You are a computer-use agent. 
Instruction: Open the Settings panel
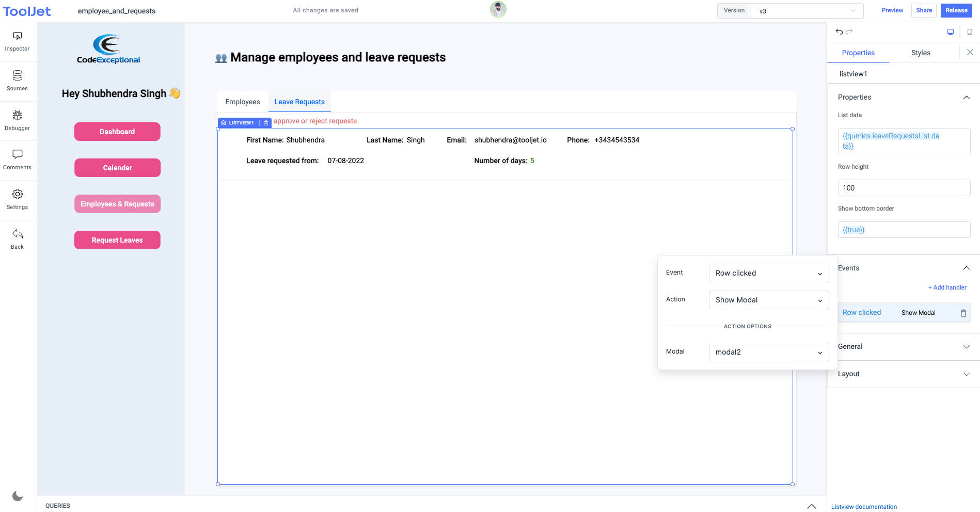(x=17, y=198)
